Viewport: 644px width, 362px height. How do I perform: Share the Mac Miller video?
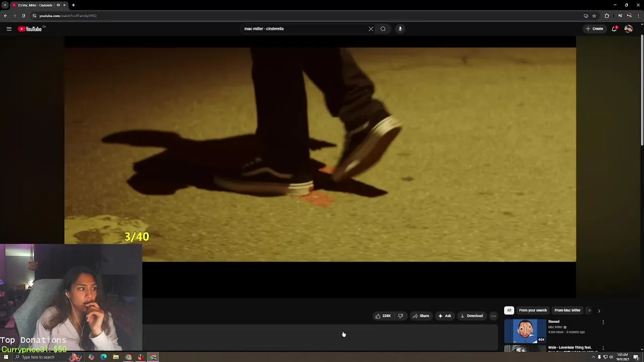click(421, 316)
